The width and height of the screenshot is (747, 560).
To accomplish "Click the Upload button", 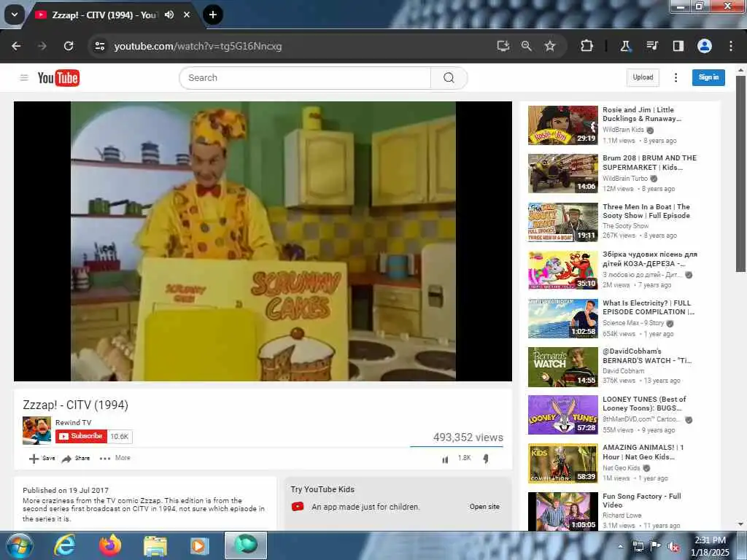I will click(x=643, y=77).
